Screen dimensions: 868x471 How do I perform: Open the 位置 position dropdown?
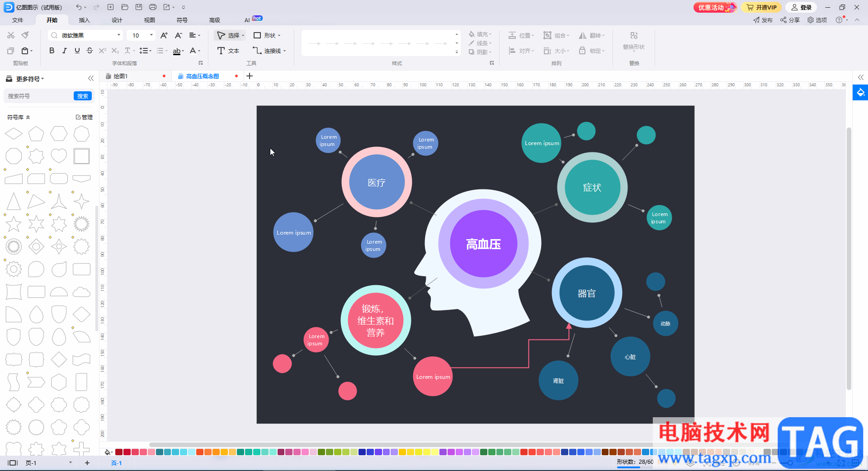click(521, 35)
